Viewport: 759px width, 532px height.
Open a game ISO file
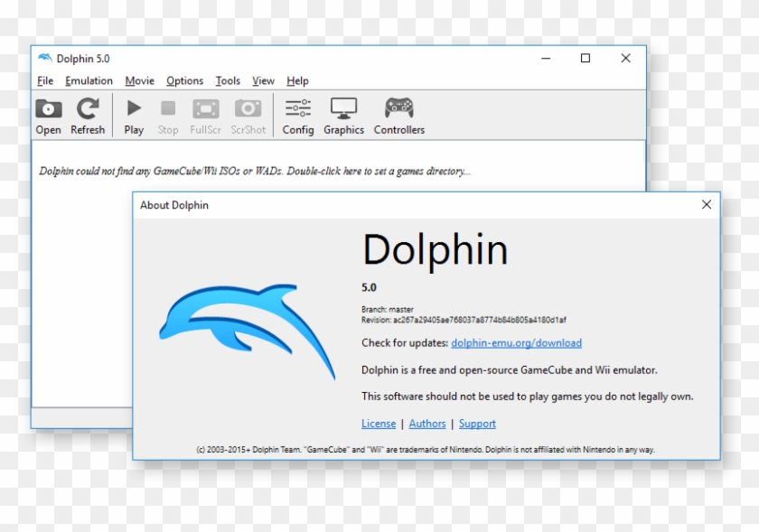tap(48, 114)
